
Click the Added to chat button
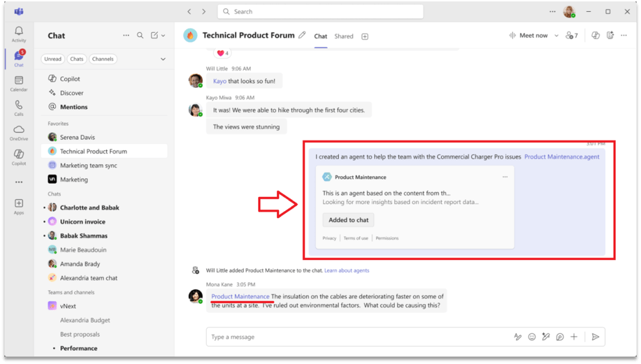point(348,220)
